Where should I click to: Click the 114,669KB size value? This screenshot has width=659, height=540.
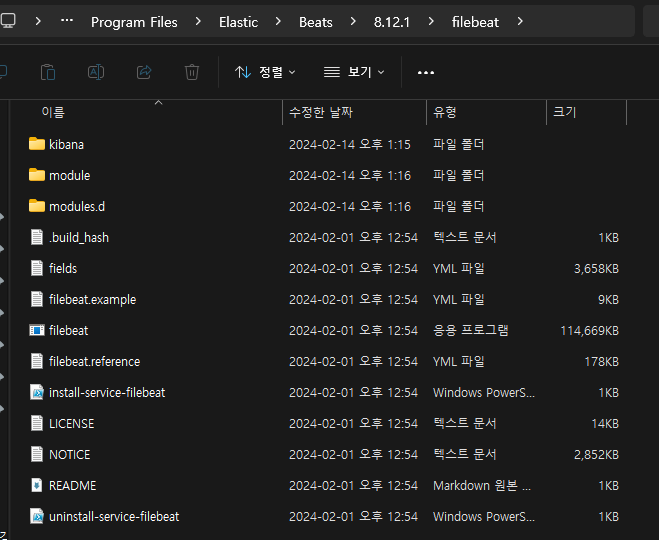589,331
